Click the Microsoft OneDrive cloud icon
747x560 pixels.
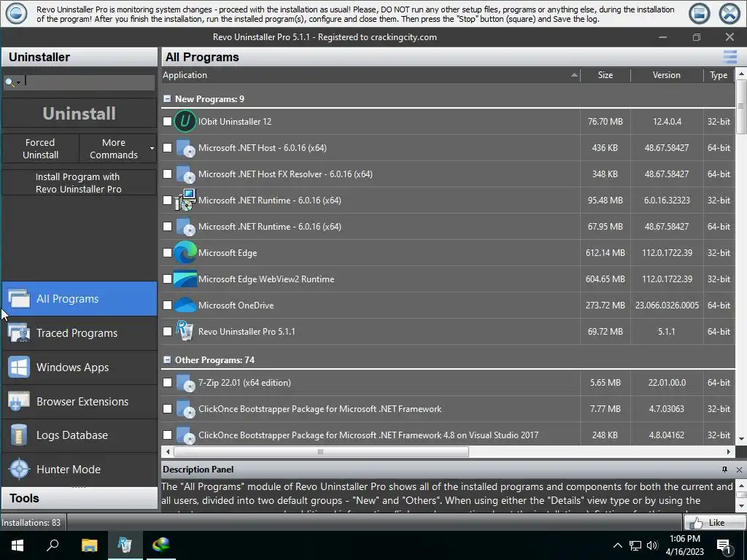[185, 306]
